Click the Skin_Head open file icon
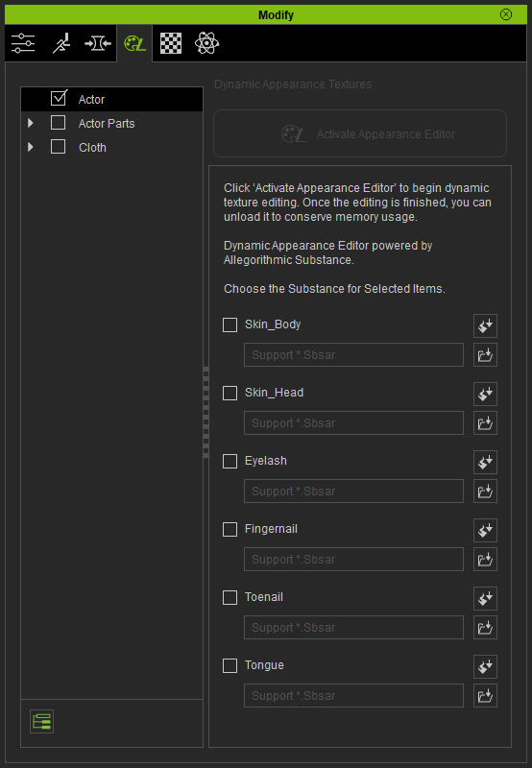 coord(485,422)
